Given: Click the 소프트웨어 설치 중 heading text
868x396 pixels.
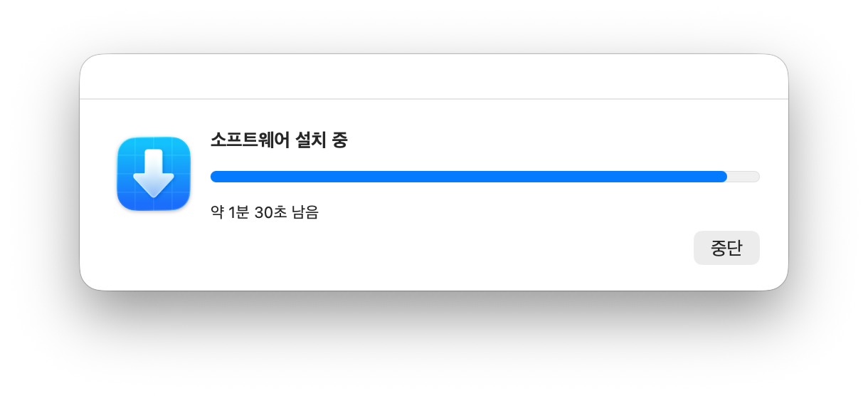Looking at the screenshot, I should pyautogui.click(x=279, y=140).
